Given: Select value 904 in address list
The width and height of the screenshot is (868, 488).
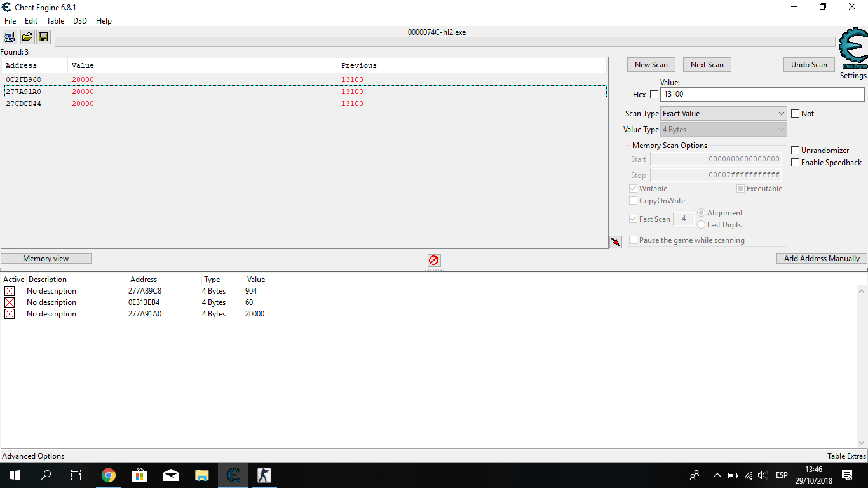Looking at the screenshot, I should point(251,291).
